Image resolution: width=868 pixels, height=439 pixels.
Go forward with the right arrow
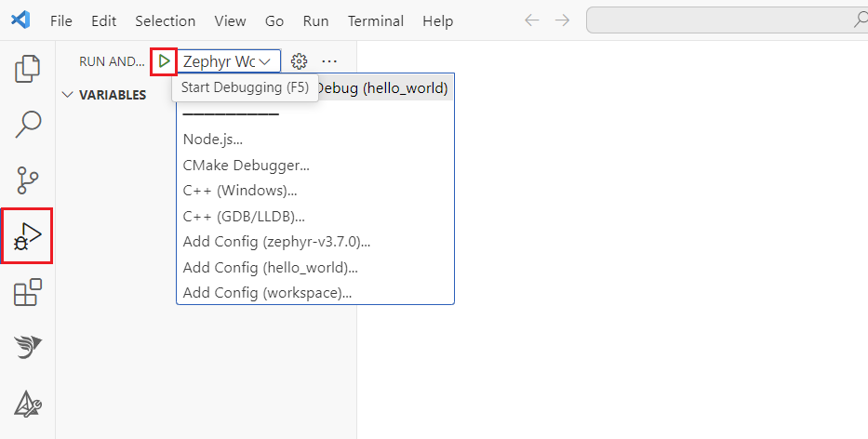tap(563, 20)
